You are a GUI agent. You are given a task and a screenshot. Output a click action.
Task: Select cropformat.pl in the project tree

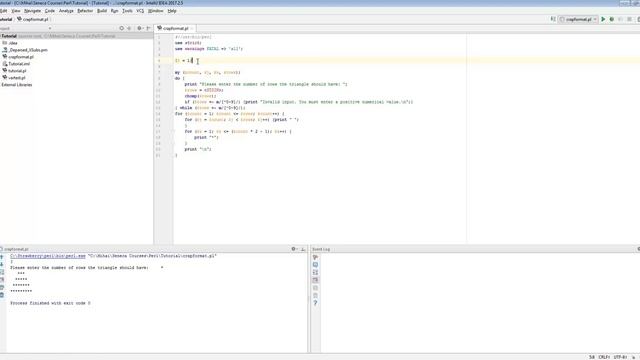point(18,57)
